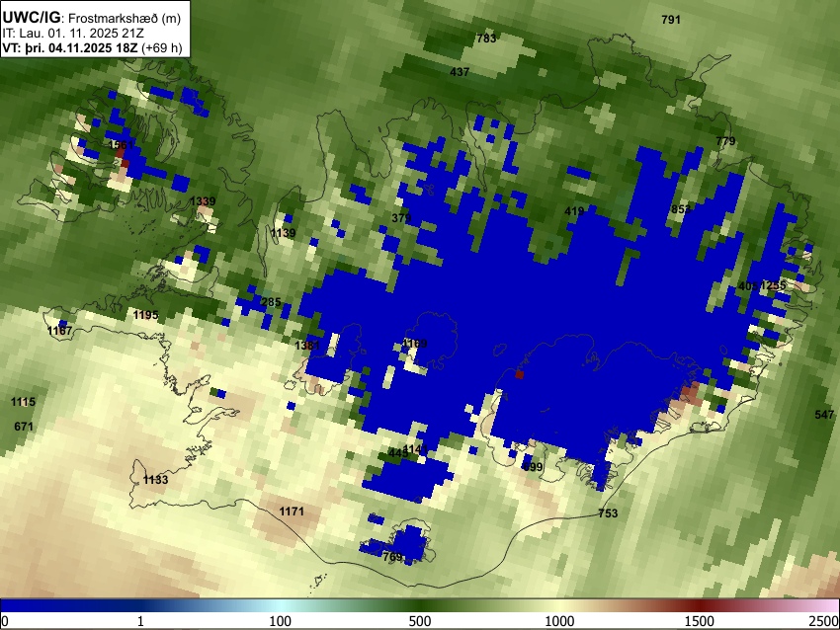
Task: Click the colour scale label 2500
Action: (825, 621)
